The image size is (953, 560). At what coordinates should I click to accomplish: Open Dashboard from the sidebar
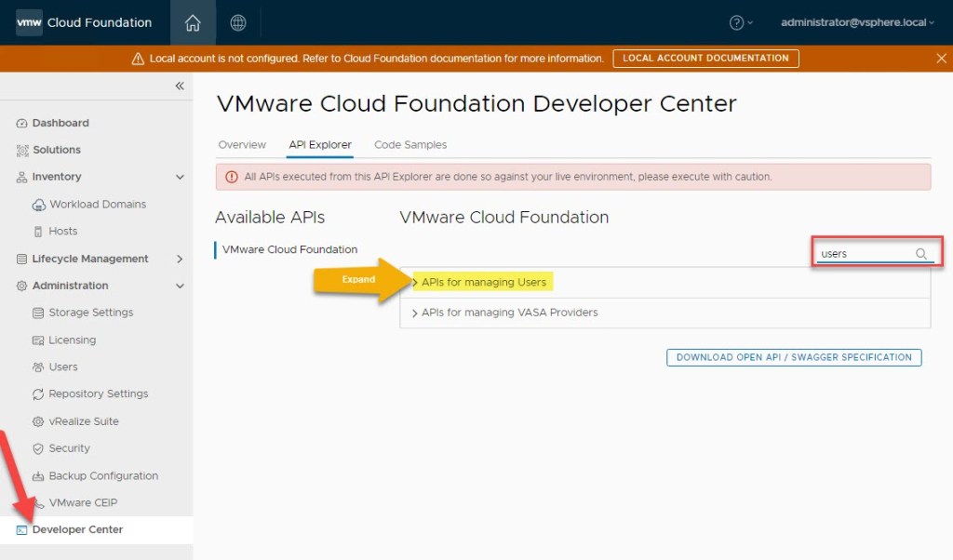(x=60, y=123)
